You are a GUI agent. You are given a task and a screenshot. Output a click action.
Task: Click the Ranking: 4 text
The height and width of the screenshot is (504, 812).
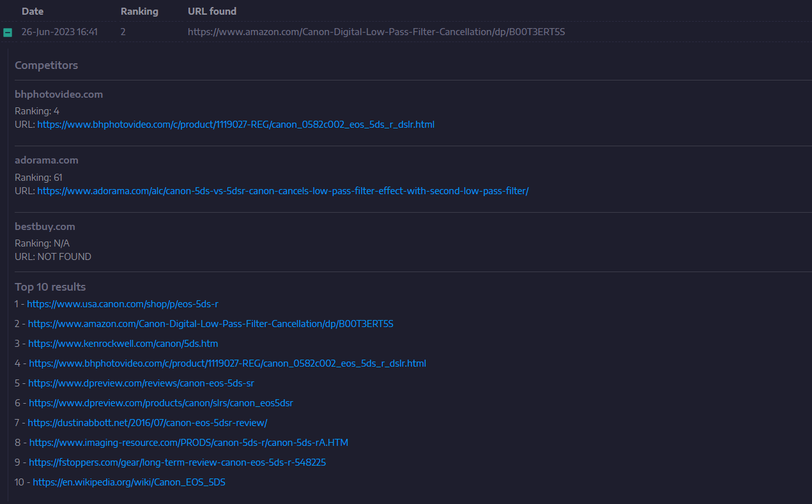pos(37,111)
